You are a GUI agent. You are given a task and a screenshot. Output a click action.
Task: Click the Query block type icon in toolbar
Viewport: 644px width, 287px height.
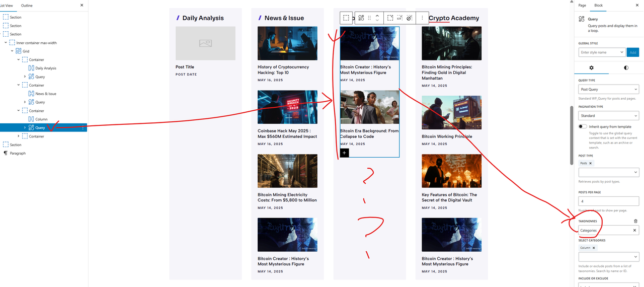[361, 18]
